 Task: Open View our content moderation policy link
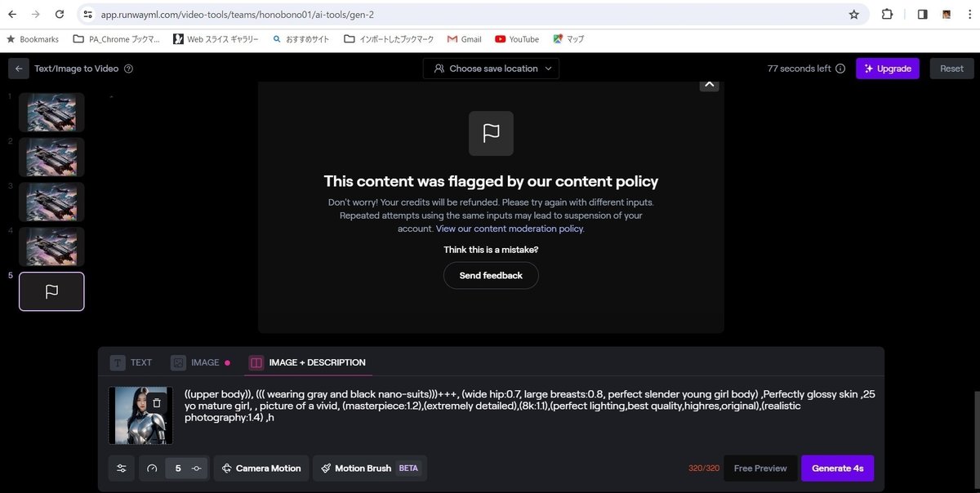(x=510, y=229)
